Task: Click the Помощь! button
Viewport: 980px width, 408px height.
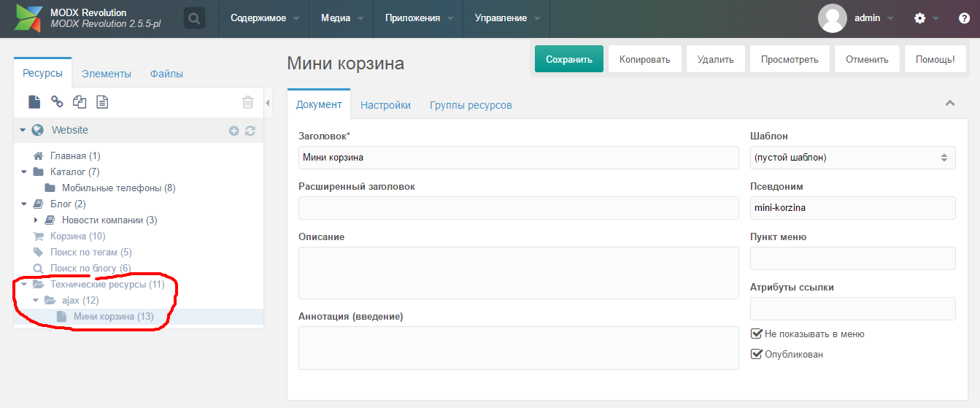Action: pos(935,59)
